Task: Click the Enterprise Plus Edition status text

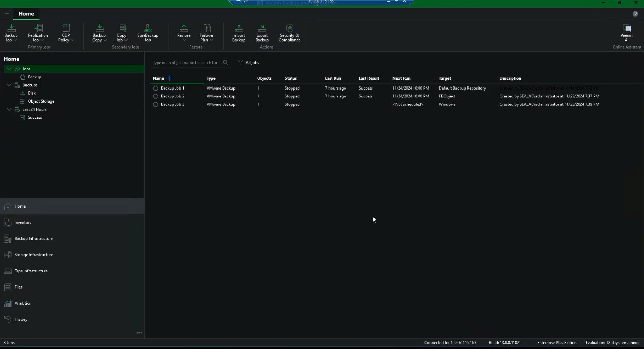Action: 556,343
